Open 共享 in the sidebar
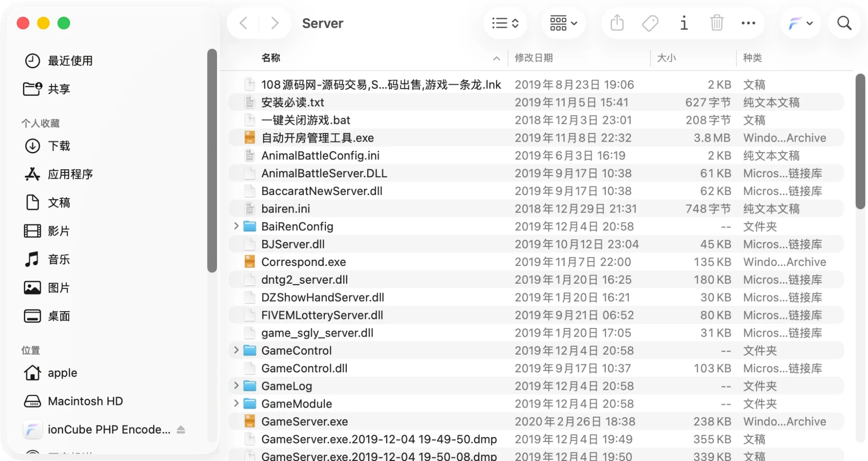 coord(47,89)
